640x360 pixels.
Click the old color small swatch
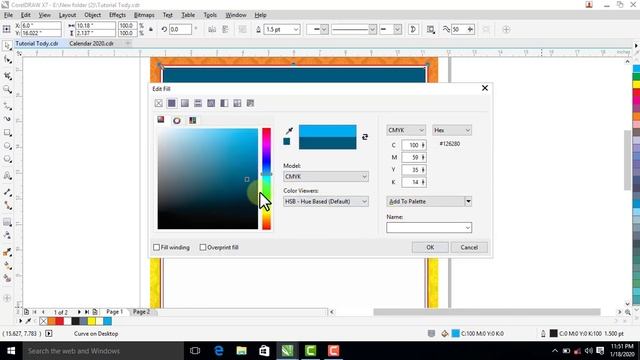tap(287, 141)
